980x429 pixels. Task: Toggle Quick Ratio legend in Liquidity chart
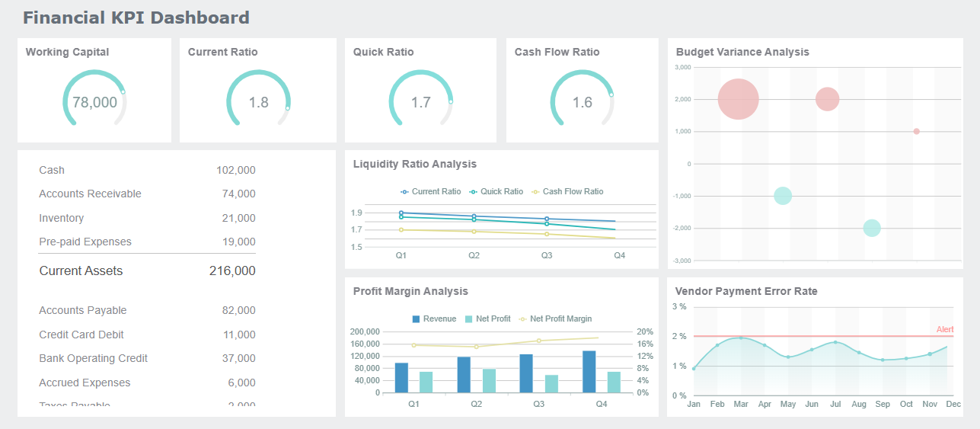[496, 192]
